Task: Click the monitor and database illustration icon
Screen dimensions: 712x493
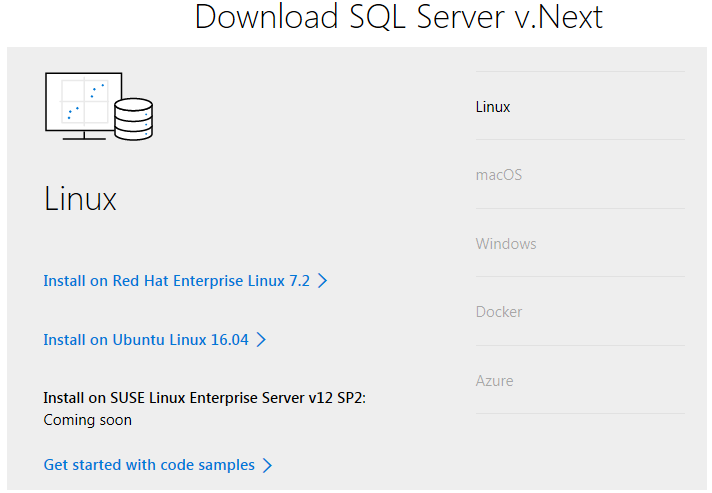Action: (99, 106)
